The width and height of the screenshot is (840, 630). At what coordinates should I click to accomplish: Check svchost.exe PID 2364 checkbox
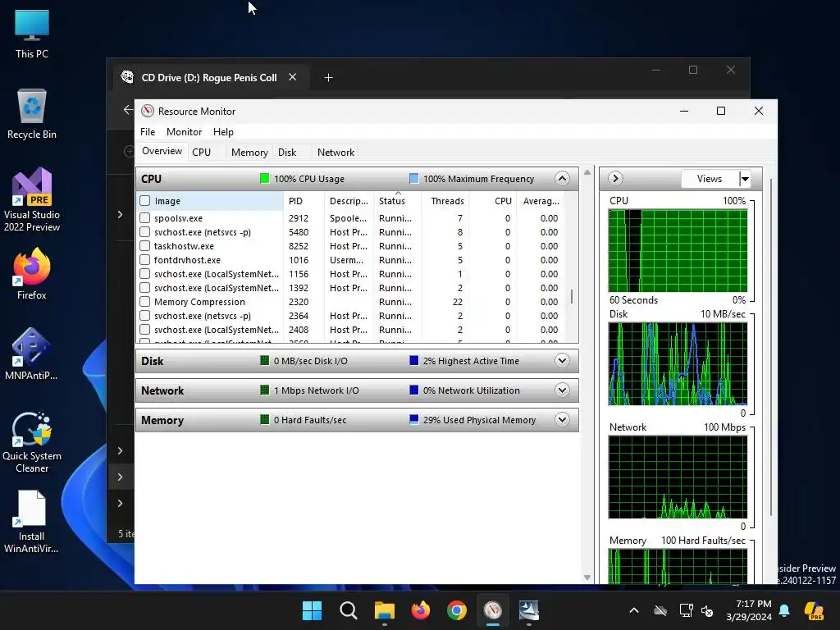point(144,316)
